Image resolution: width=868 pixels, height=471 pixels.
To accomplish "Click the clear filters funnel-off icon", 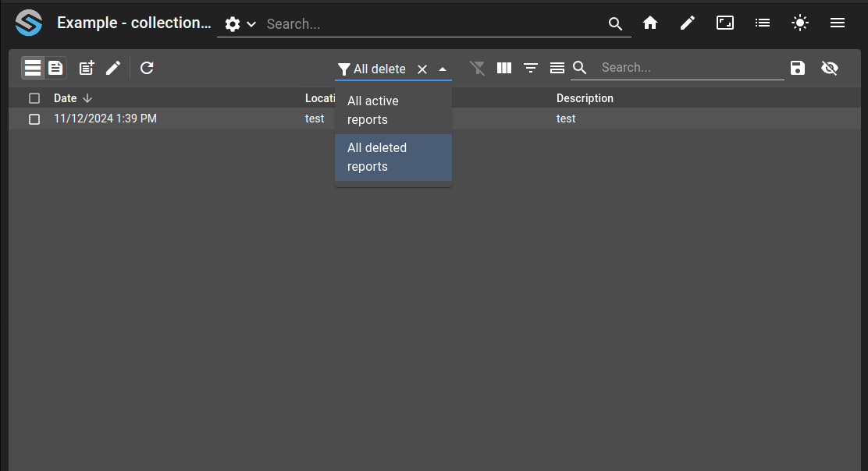I will pos(477,68).
